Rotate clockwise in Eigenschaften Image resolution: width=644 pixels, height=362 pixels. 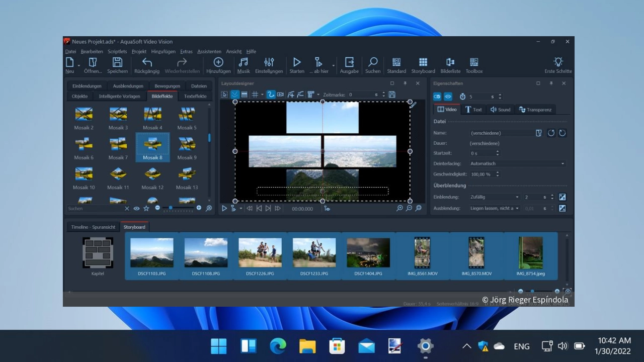tap(562, 133)
